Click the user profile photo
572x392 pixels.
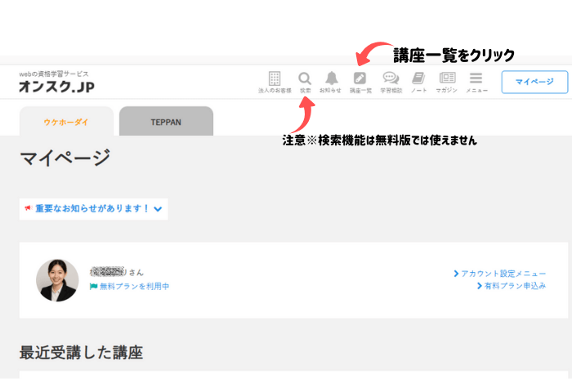[57, 280]
